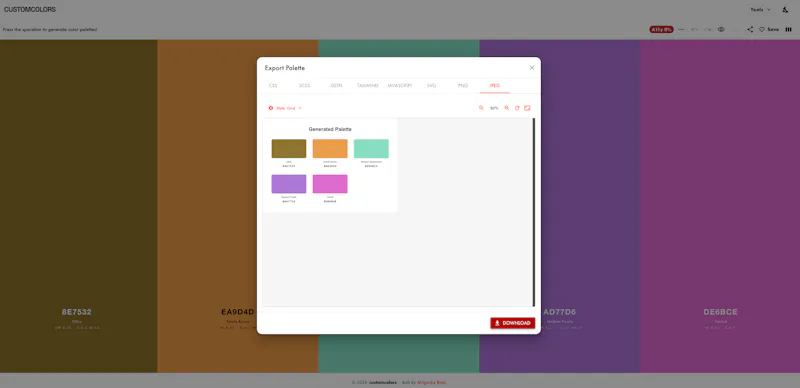Zoom in the export preview
Image resolution: width=800 pixels, height=388 pixels.
[x=507, y=108]
